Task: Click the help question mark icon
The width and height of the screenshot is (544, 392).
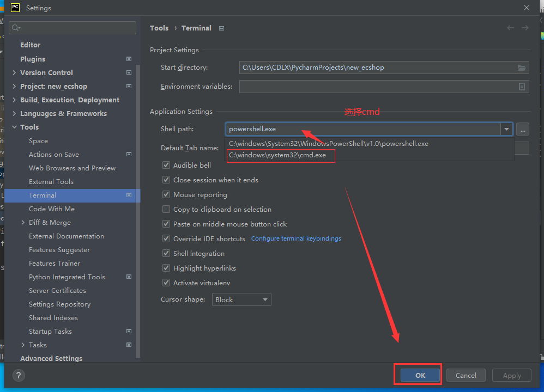Action: tap(18, 375)
